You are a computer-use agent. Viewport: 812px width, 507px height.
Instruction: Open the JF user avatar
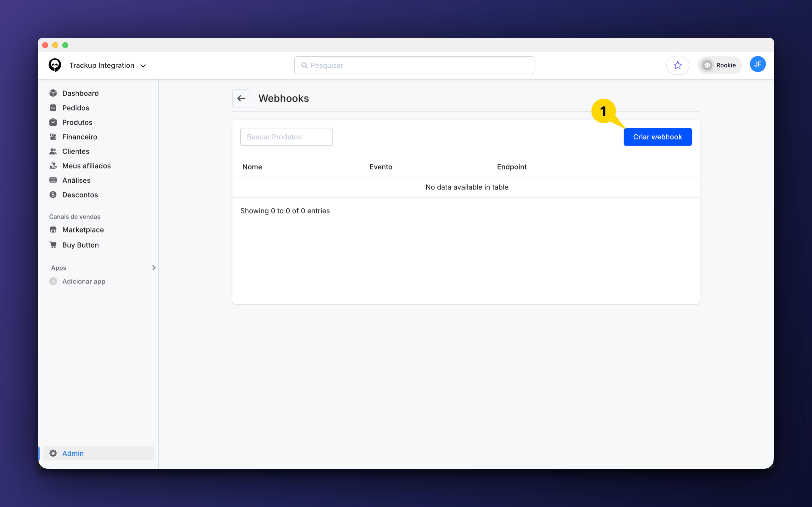tap(757, 64)
